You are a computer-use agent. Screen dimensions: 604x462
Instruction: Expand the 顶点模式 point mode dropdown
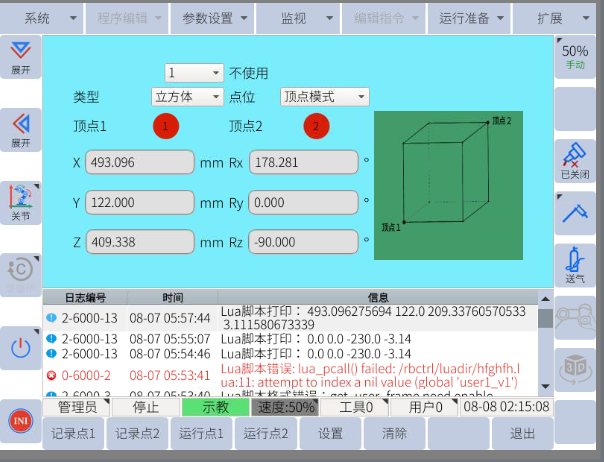click(324, 97)
